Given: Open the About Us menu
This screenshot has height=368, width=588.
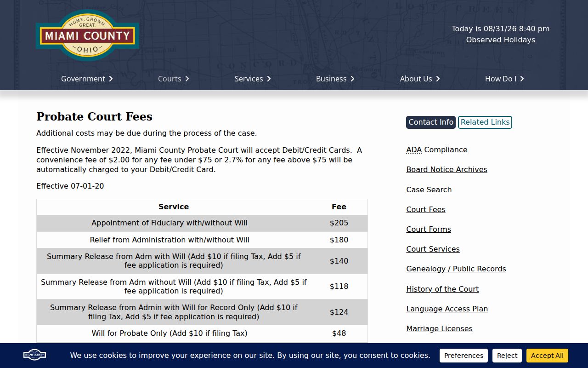Looking at the screenshot, I should click(416, 79).
